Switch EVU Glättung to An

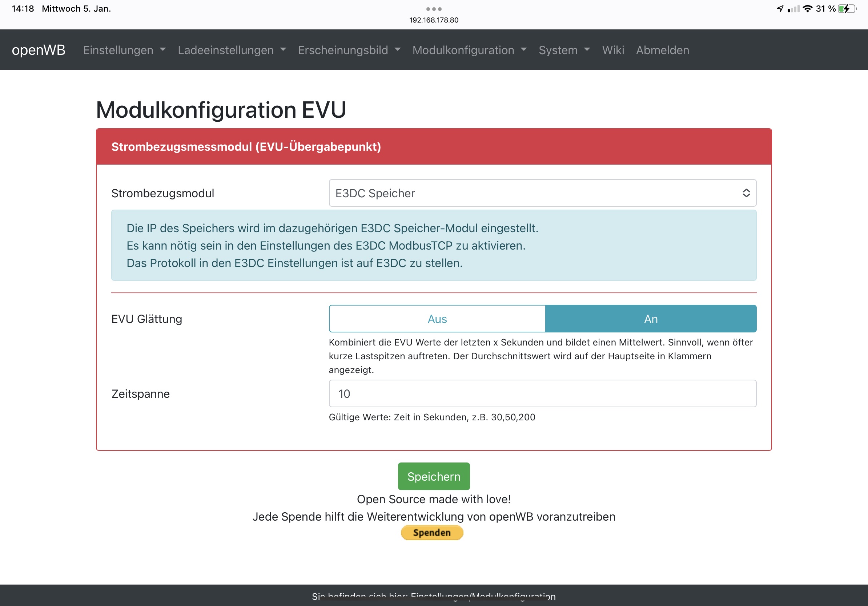[x=650, y=319]
